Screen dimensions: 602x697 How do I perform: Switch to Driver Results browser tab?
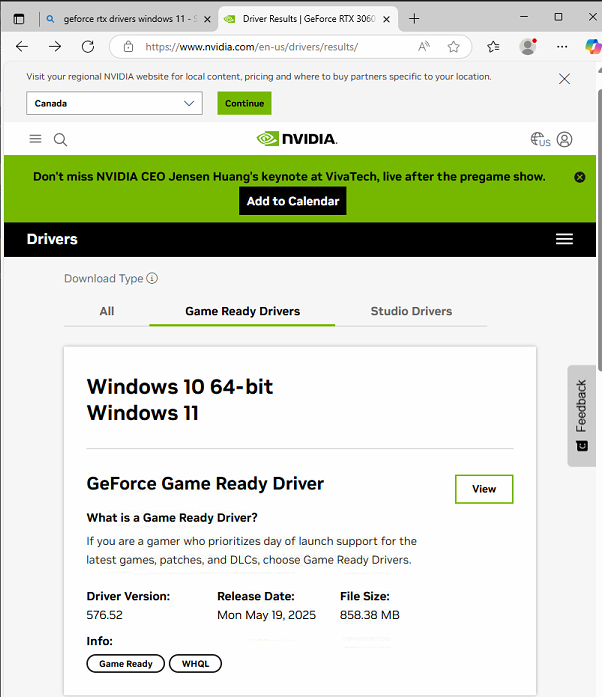307,19
